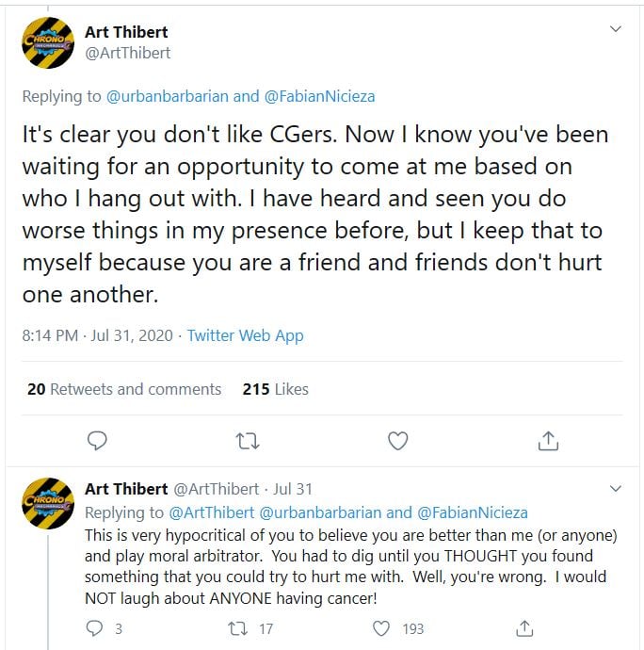Click the Twitter Web App source link
Viewport: 644px width, 650px height.
[246, 335]
